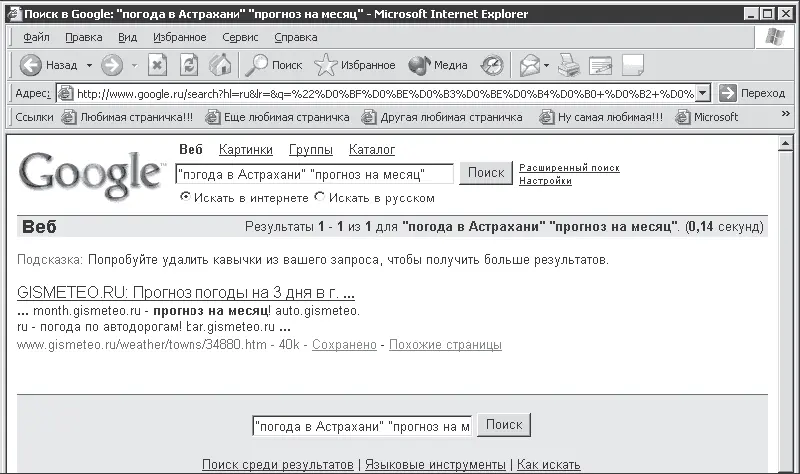Click the Edit page icon
The width and height of the screenshot is (800, 474).
[600, 65]
